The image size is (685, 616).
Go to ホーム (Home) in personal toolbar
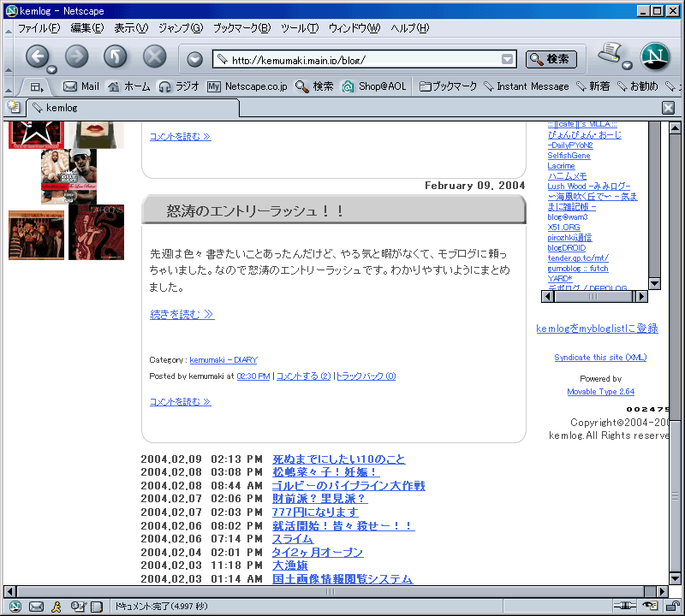pyautogui.click(x=129, y=86)
